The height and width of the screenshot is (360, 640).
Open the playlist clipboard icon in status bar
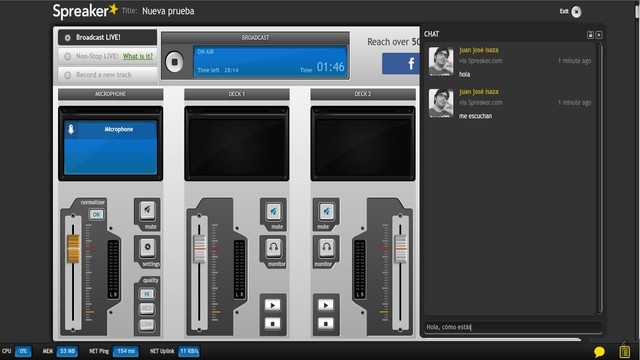(x=624, y=351)
